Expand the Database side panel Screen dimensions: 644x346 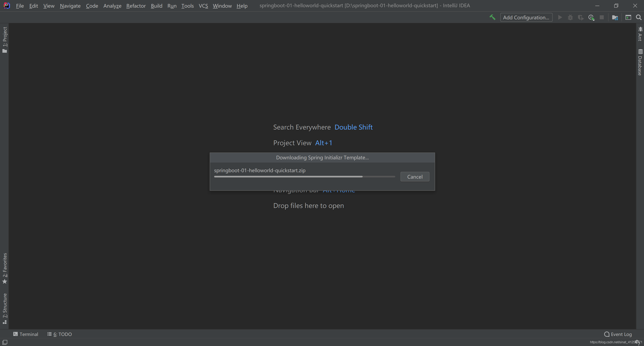point(640,62)
